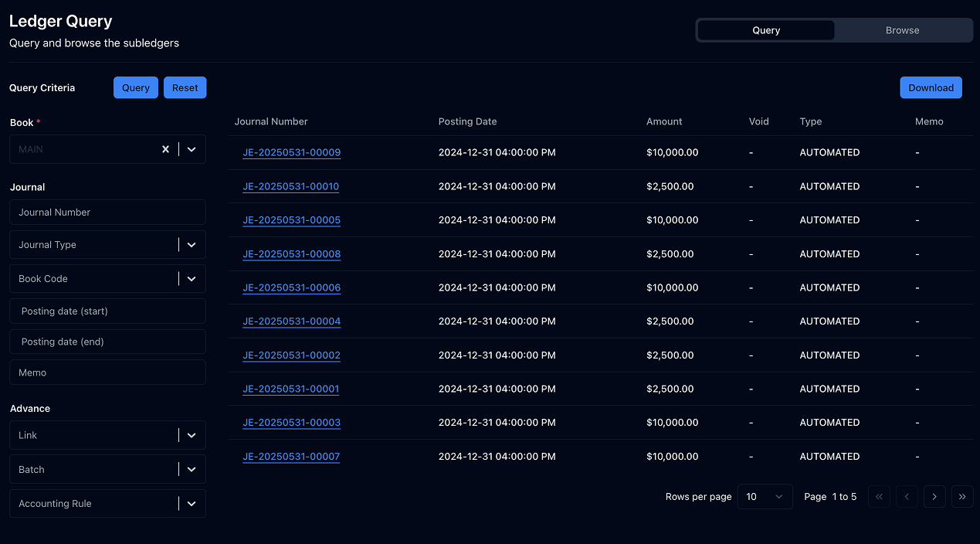The height and width of the screenshot is (544, 980).
Task: Select the AUTOMATED type in row JE-20250531-00003
Action: (829, 422)
